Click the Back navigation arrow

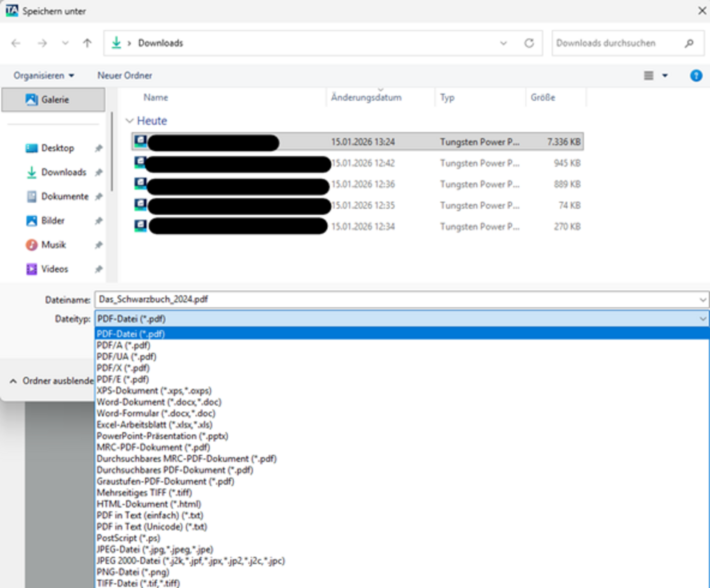(16, 43)
